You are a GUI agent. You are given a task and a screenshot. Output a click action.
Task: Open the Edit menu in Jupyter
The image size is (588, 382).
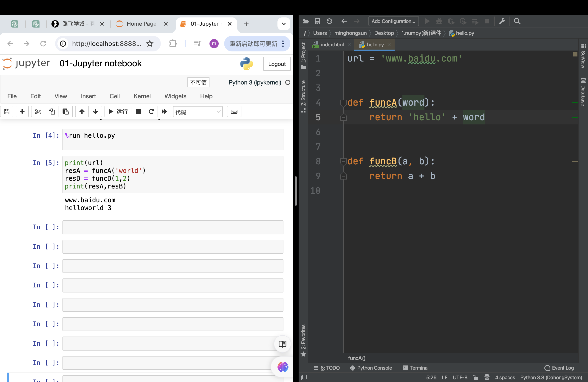tap(35, 96)
